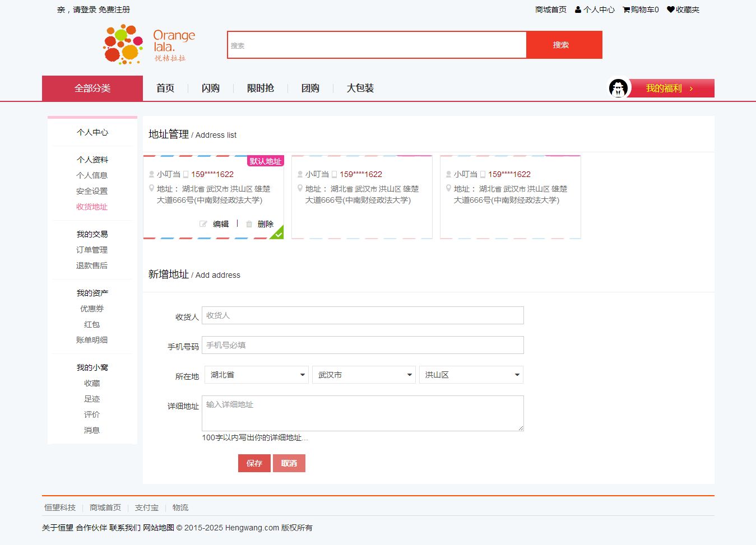Click the edit pencil icon on default address
Image resolution: width=756 pixels, height=545 pixels.
point(203,224)
